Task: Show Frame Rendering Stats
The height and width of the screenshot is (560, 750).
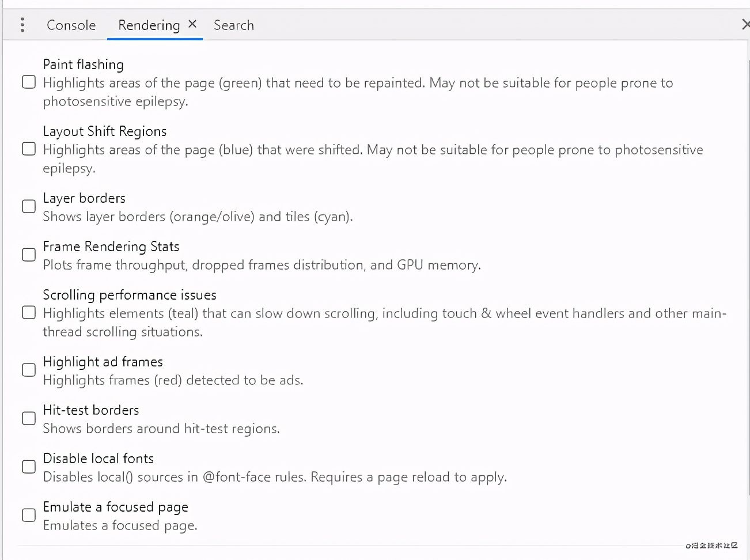Action: click(x=28, y=254)
